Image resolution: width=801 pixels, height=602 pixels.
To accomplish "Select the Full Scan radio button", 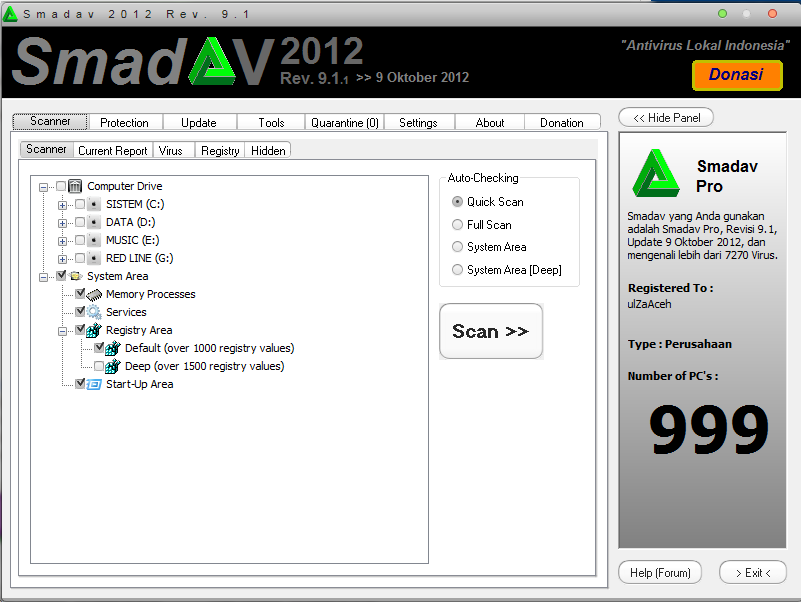I will pos(457,225).
